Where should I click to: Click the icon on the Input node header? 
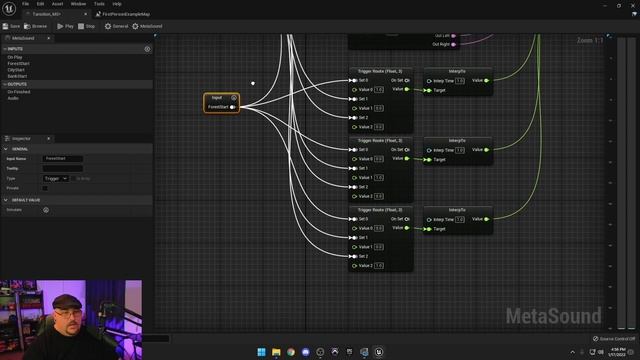coord(234,98)
